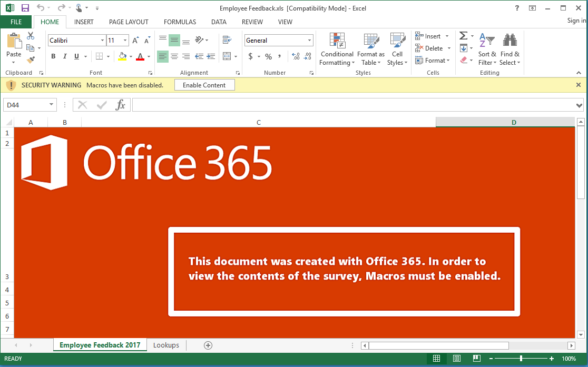Viewport: 588px width, 367px height.
Task: Switch to the DATA ribbon tab
Action: (219, 22)
